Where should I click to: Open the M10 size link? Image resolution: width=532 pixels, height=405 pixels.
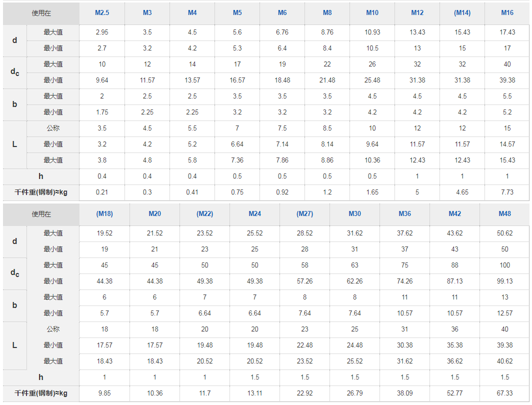pos(372,13)
